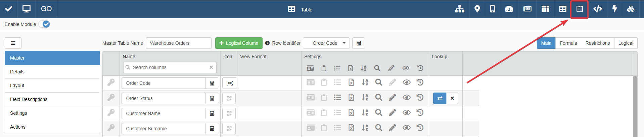Click the Logical Column button

pos(239,43)
